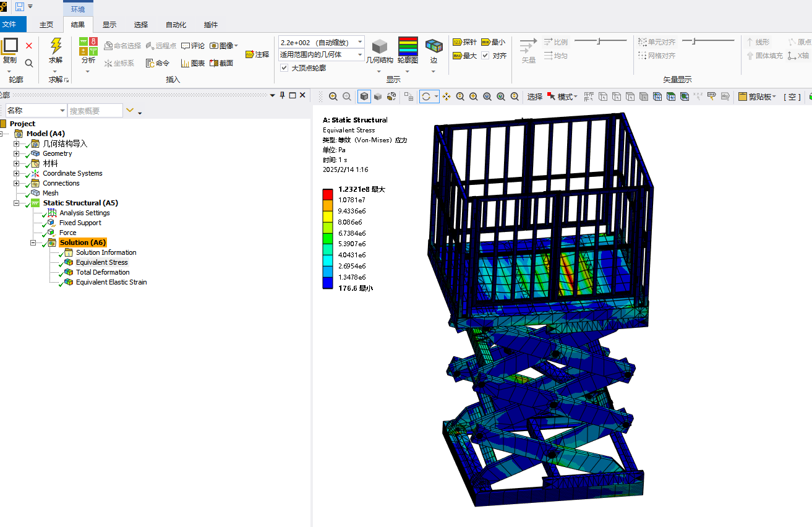Select Fixed Support in tree

[x=80, y=223]
